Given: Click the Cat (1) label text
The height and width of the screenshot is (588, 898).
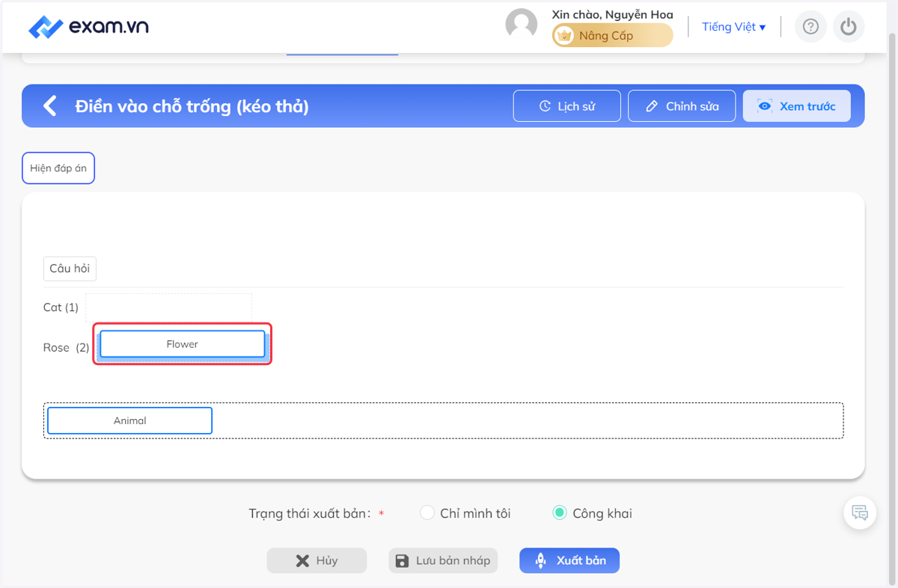Looking at the screenshot, I should point(61,307).
